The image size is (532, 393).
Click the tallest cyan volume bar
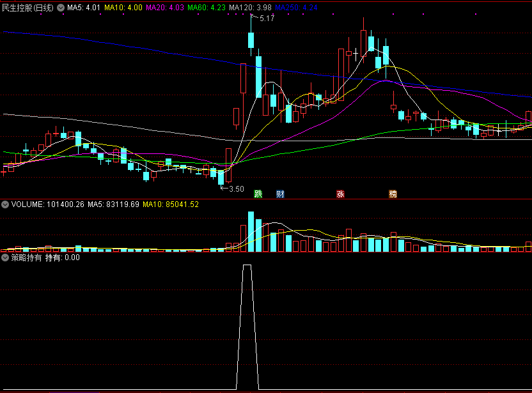pyautogui.click(x=251, y=231)
